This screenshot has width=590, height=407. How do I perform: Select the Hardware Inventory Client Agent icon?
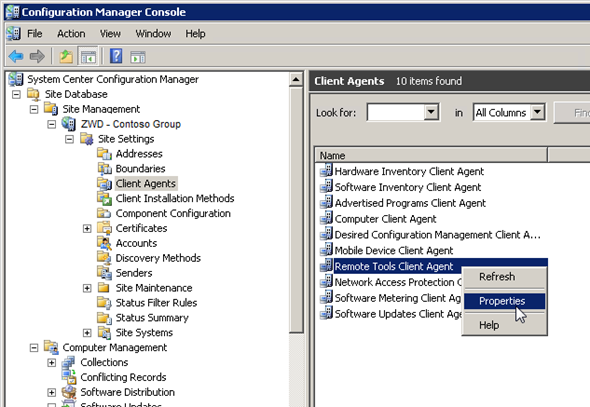[326, 171]
